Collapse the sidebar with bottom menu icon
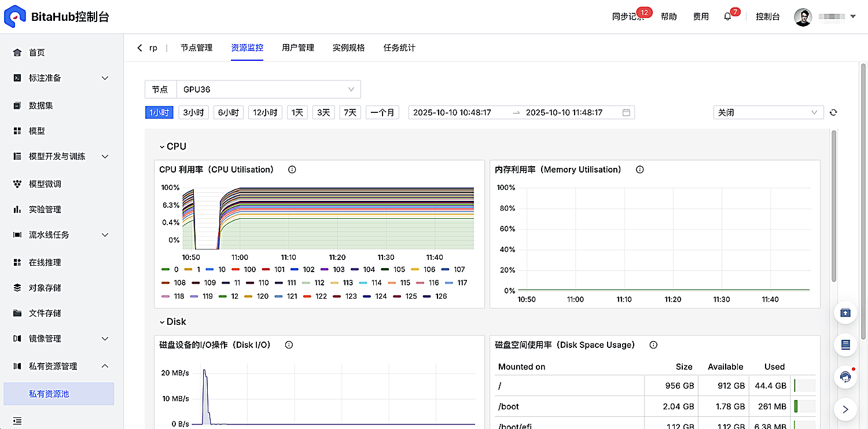This screenshot has height=429, width=868. (x=17, y=420)
